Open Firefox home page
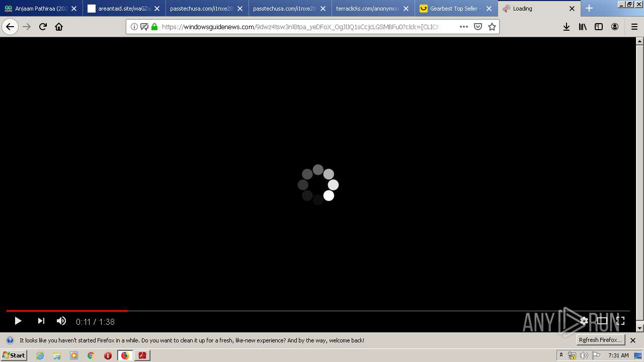The height and width of the screenshot is (362, 644). [x=59, y=27]
